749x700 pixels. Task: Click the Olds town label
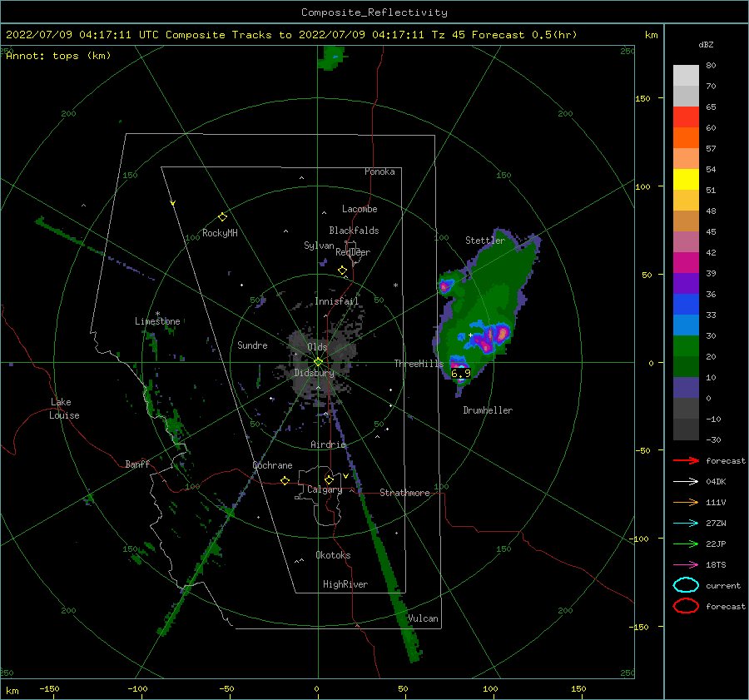point(317,347)
